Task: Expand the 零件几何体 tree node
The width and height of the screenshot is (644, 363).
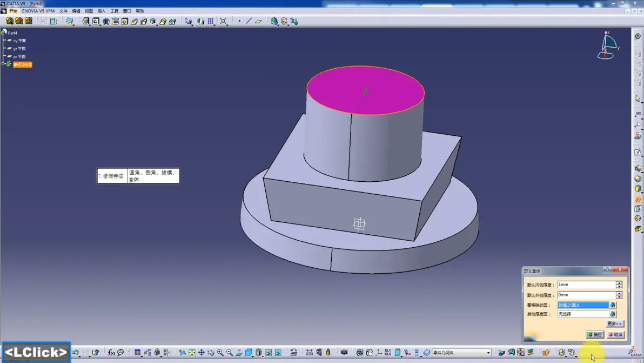Action: coord(3,64)
